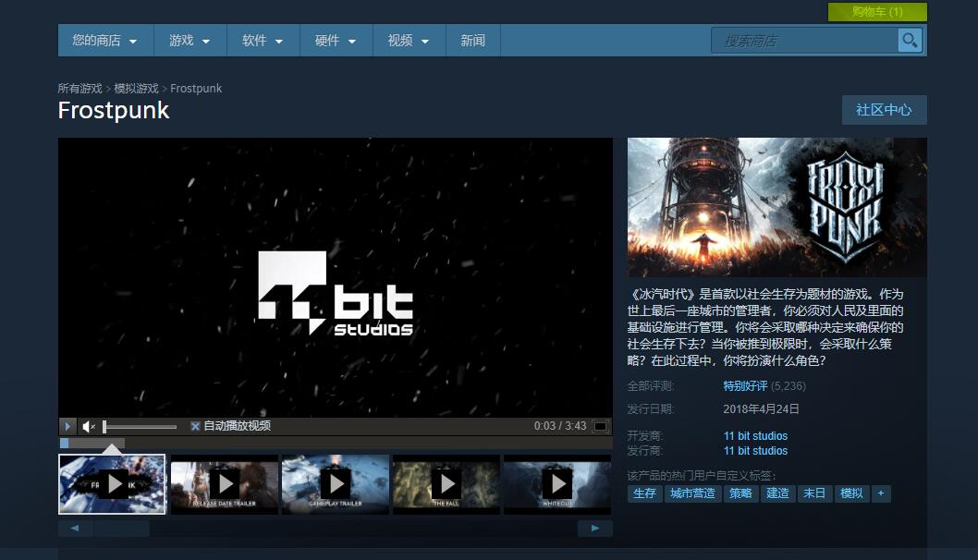Add a new tag with plus button
The image size is (978, 560).
881,493
